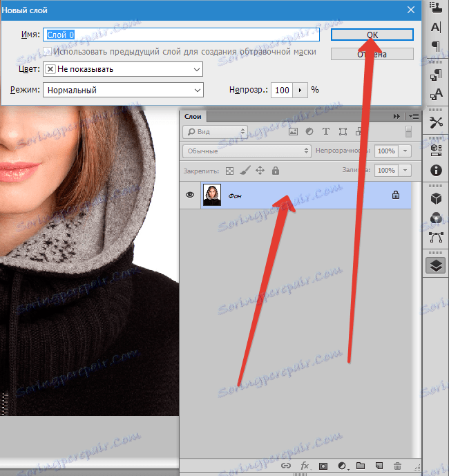This screenshot has height=476, width=449.
Task: Open the Вид layer filter type dropdown
Action: coord(216,132)
